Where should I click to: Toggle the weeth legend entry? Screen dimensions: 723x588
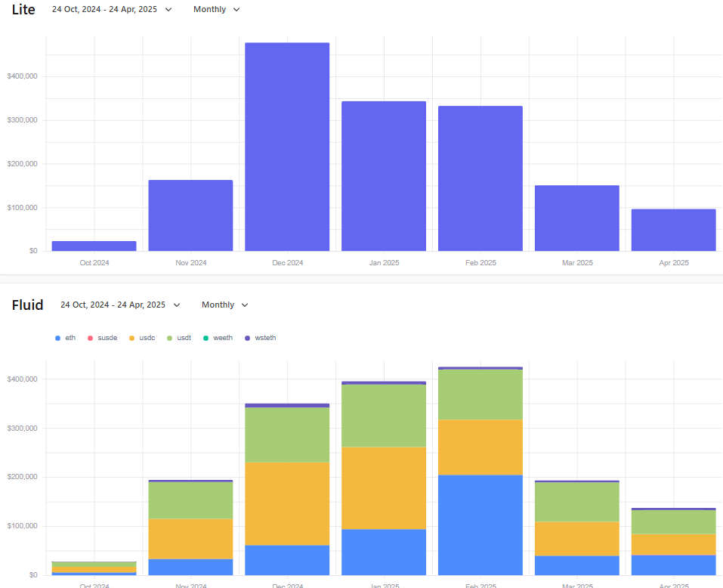point(218,338)
